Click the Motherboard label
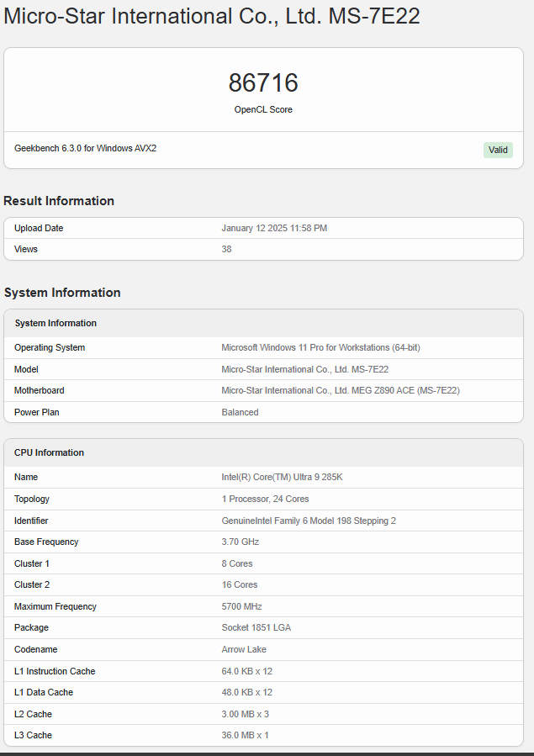The image size is (534, 756). (x=39, y=390)
